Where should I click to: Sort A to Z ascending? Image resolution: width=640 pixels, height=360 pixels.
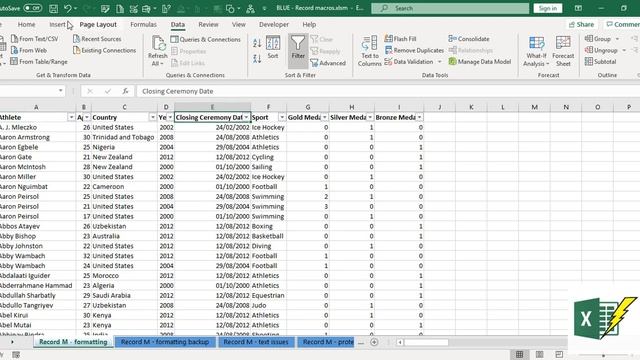[257, 42]
